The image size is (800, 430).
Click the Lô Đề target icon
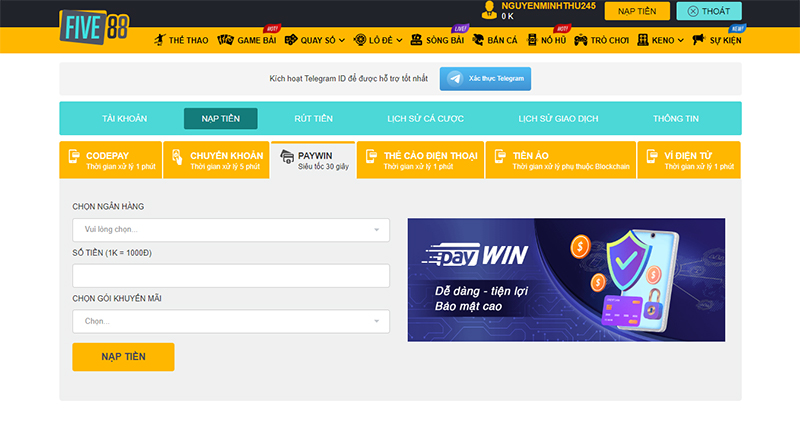[x=360, y=40]
